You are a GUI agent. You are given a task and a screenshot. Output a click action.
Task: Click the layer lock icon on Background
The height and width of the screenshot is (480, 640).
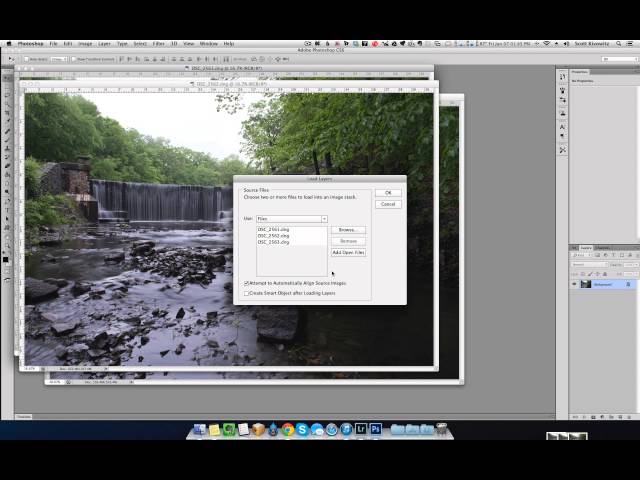pos(628,284)
